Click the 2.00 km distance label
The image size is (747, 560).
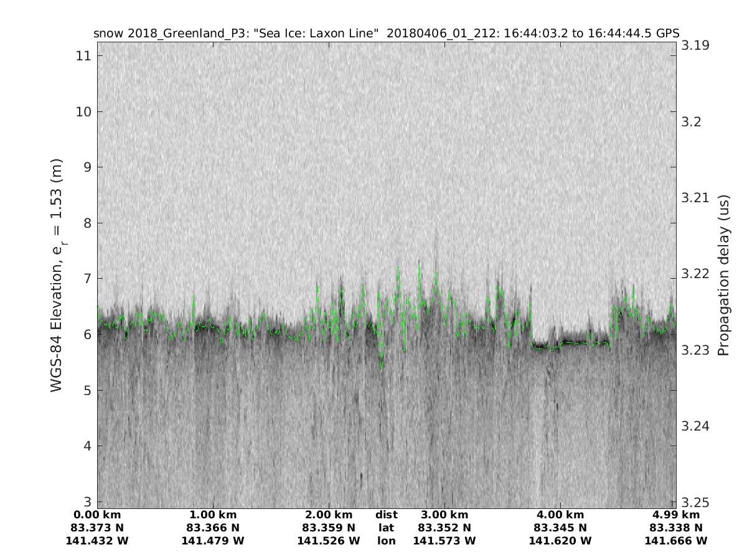tap(329, 515)
